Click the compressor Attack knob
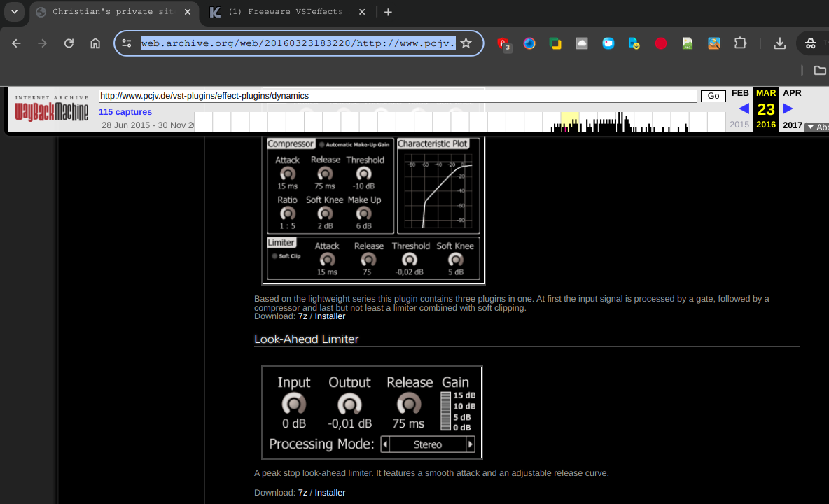 tap(287, 174)
